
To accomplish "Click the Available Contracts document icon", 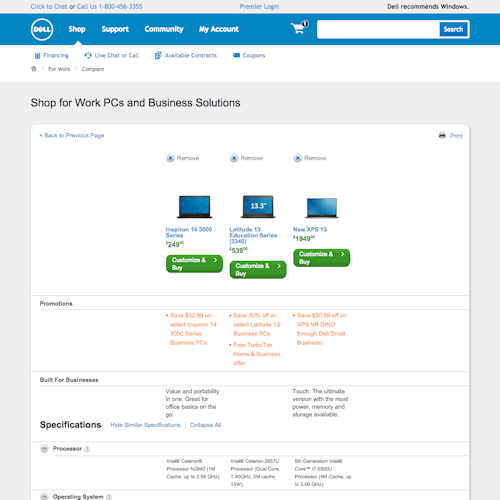I will click(158, 55).
